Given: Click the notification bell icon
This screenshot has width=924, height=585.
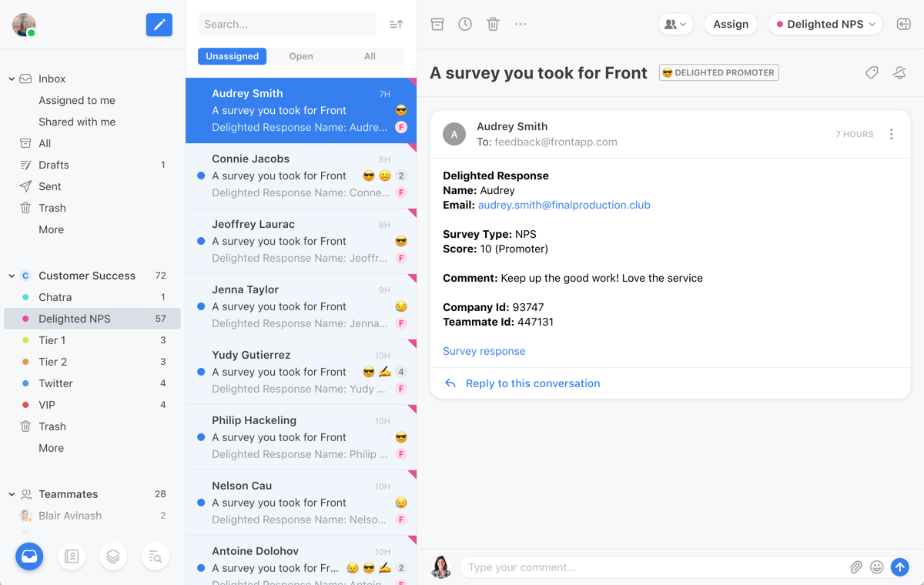Looking at the screenshot, I should [899, 72].
